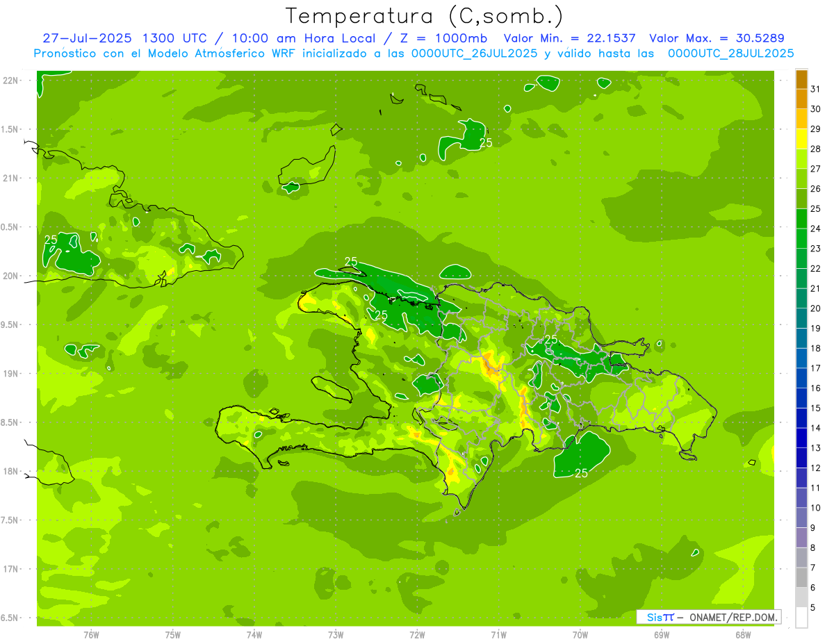Click the legend value '28'
Viewport: 834px width, 644px height.
tap(816, 149)
